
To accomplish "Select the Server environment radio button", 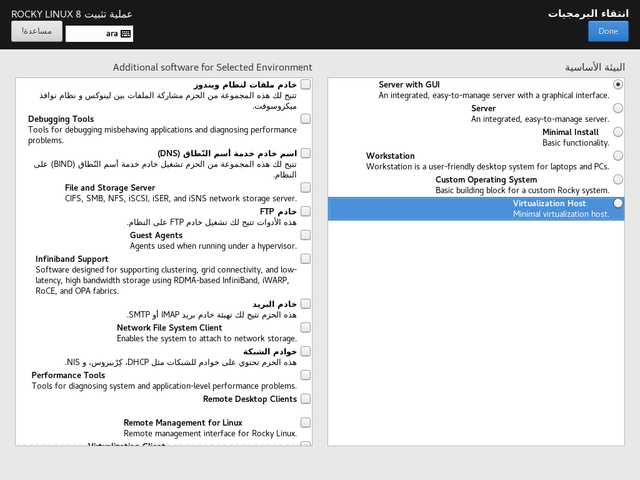I will [618, 108].
